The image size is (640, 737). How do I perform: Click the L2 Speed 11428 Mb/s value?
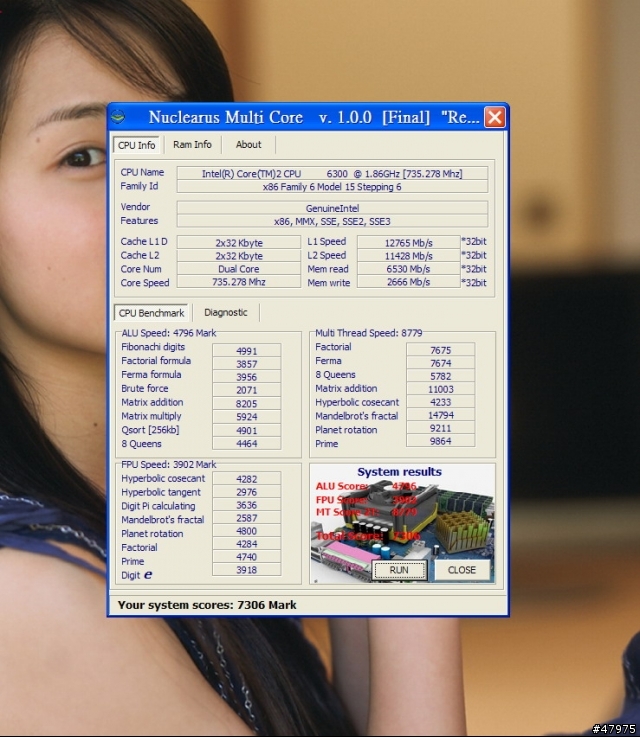coord(408,256)
